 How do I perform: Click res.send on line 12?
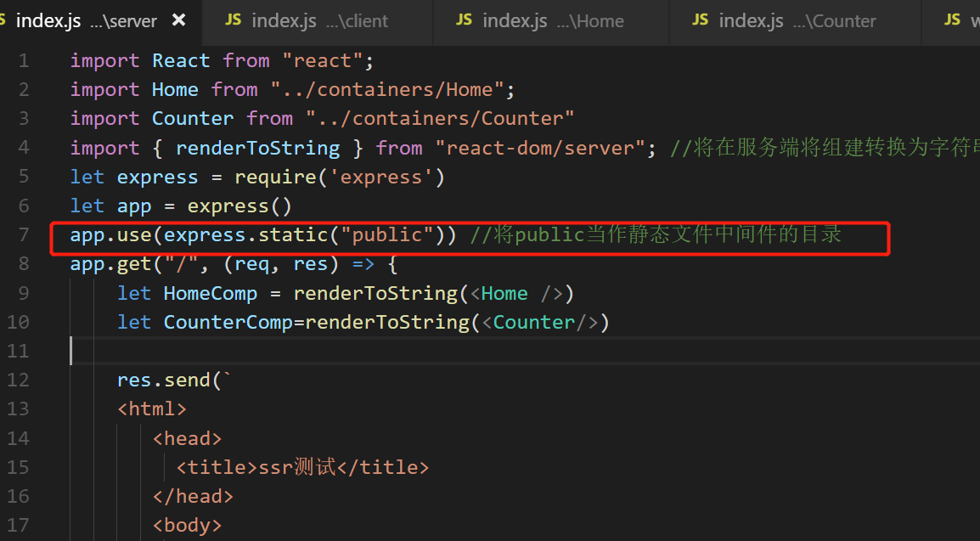(163, 380)
